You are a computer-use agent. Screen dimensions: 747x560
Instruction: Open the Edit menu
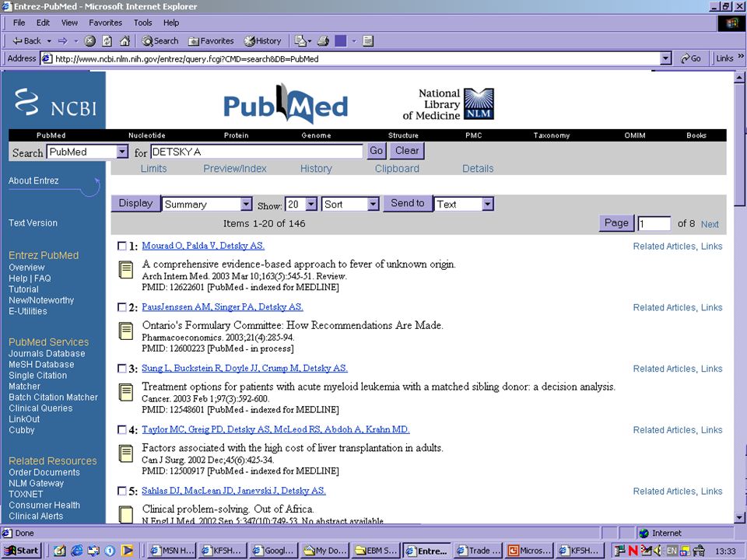pos(43,23)
